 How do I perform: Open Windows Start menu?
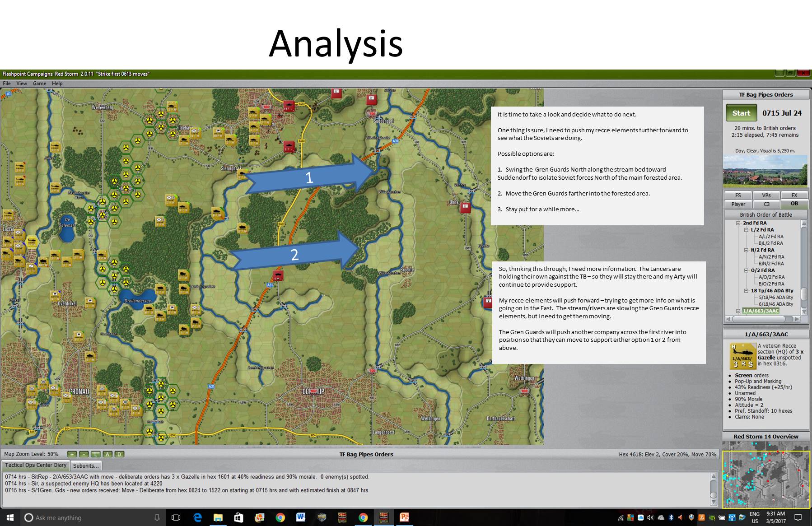pos(10,517)
